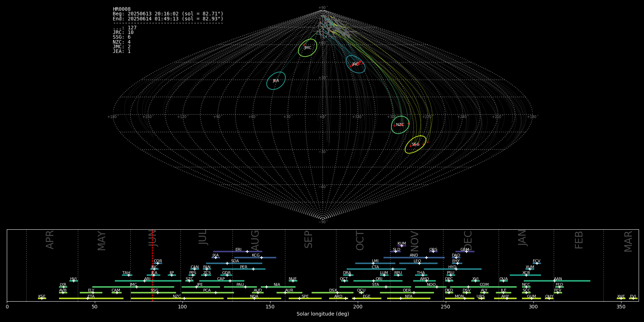Click the XCB shower bar in the timeline

(525, 275)
